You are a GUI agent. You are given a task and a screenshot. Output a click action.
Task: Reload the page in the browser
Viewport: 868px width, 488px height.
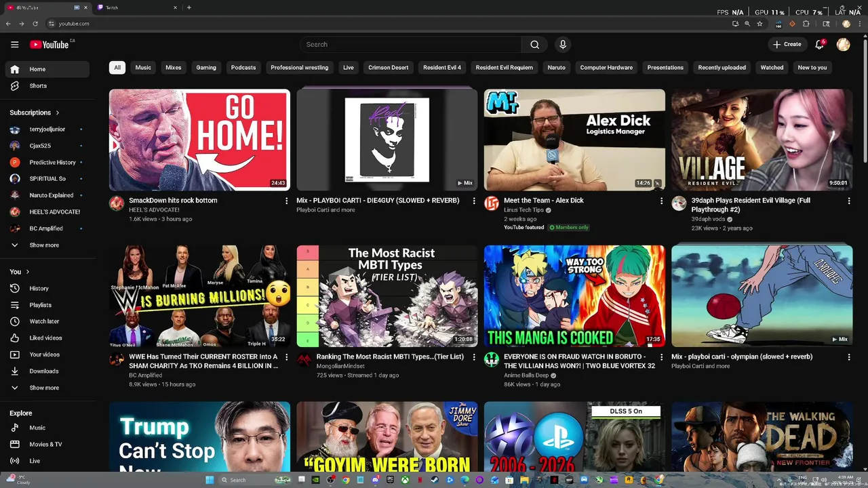[x=35, y=24]
